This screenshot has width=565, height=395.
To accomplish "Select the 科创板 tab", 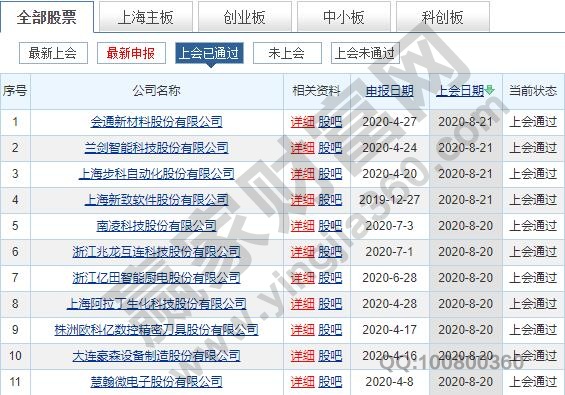I will 443,17.
